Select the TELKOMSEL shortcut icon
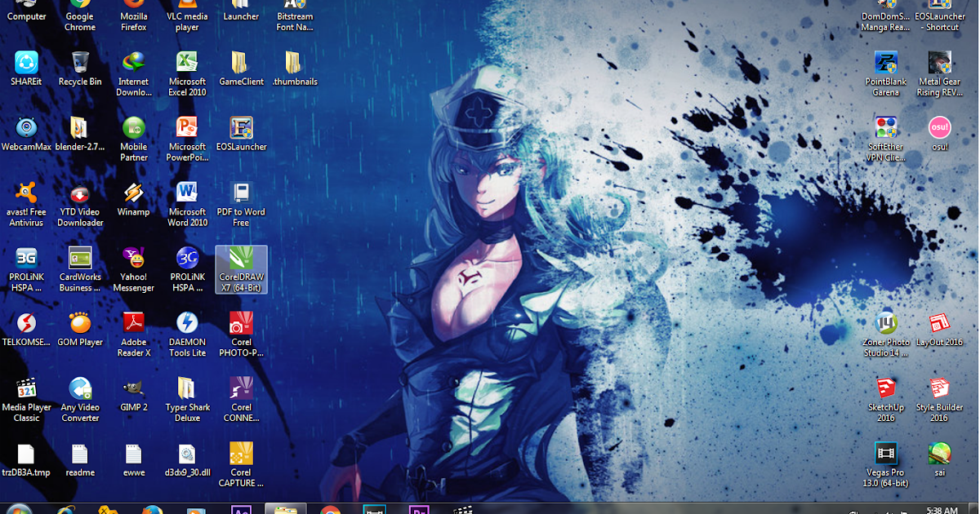Screen dimensions: 980x514 tap(26, 330)
